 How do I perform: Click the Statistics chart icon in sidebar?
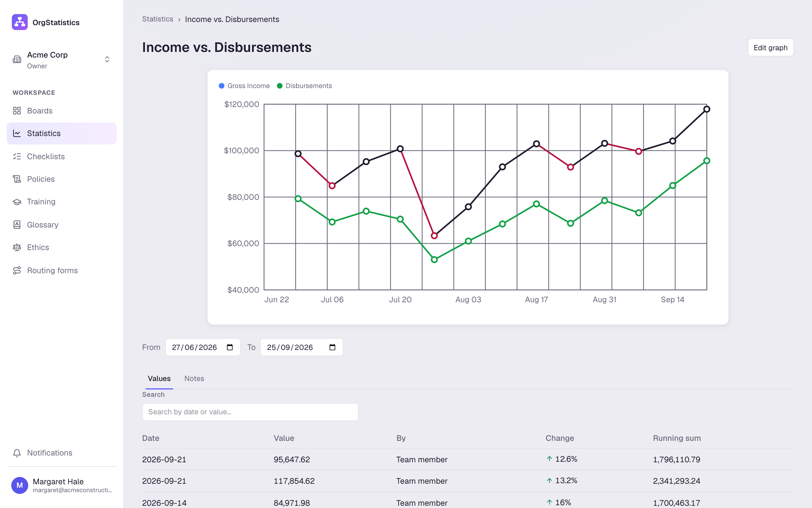[17, 133]
